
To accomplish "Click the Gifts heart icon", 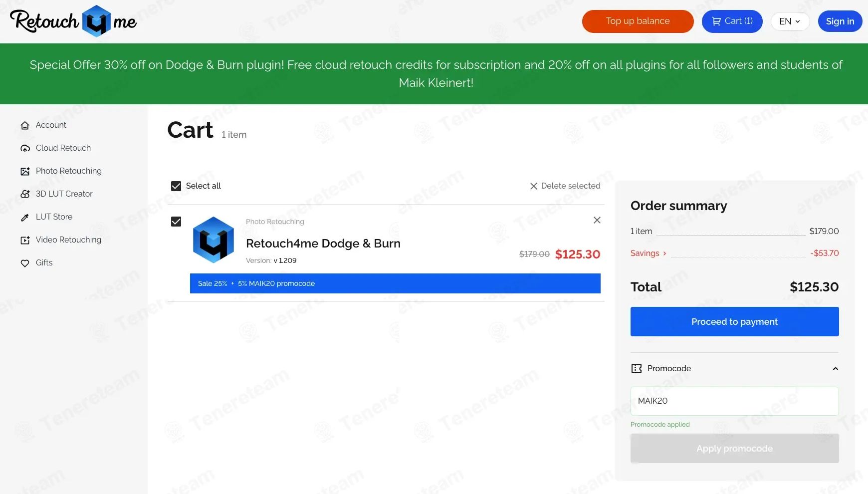I will [25, 263].
